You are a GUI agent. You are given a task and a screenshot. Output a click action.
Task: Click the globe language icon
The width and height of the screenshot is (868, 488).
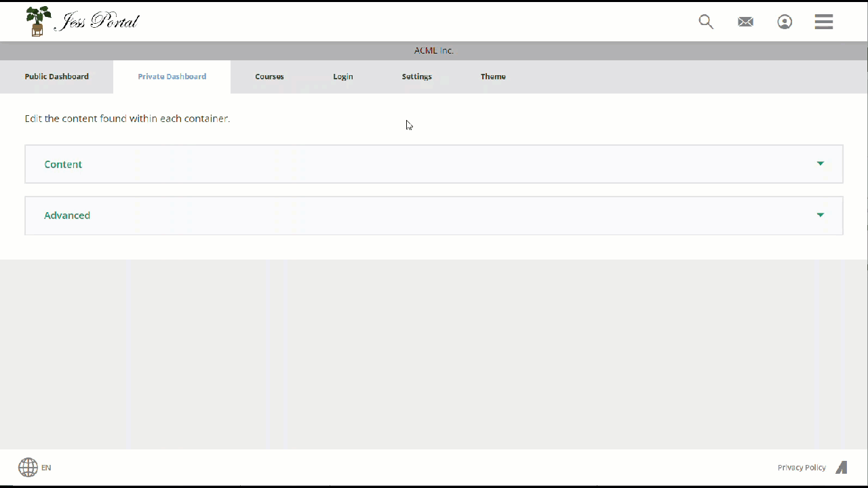point(28,467)
